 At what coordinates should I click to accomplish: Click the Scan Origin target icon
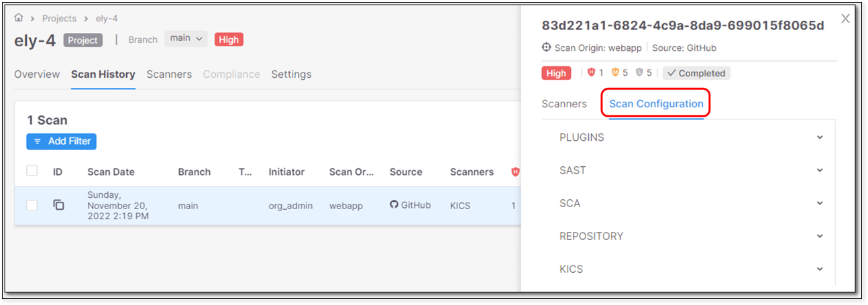click(547, 48)
